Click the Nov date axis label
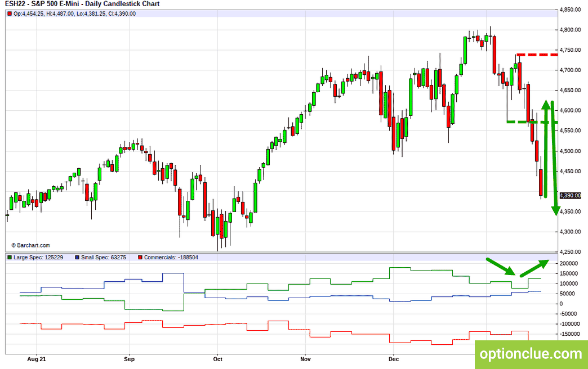Image resolution: width=588 pixels, height=369 pixels. point(306,359)
